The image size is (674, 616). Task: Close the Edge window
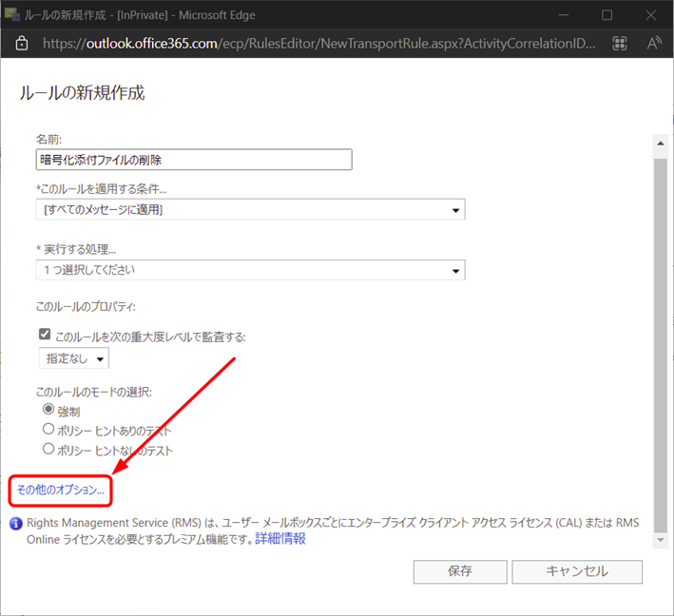point(651,15)
